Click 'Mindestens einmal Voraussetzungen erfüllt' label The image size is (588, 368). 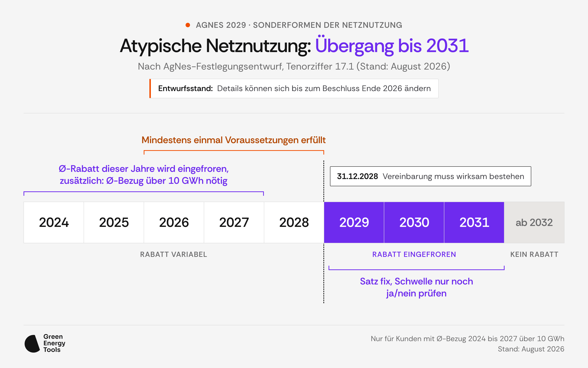click(x=234, y=140)
